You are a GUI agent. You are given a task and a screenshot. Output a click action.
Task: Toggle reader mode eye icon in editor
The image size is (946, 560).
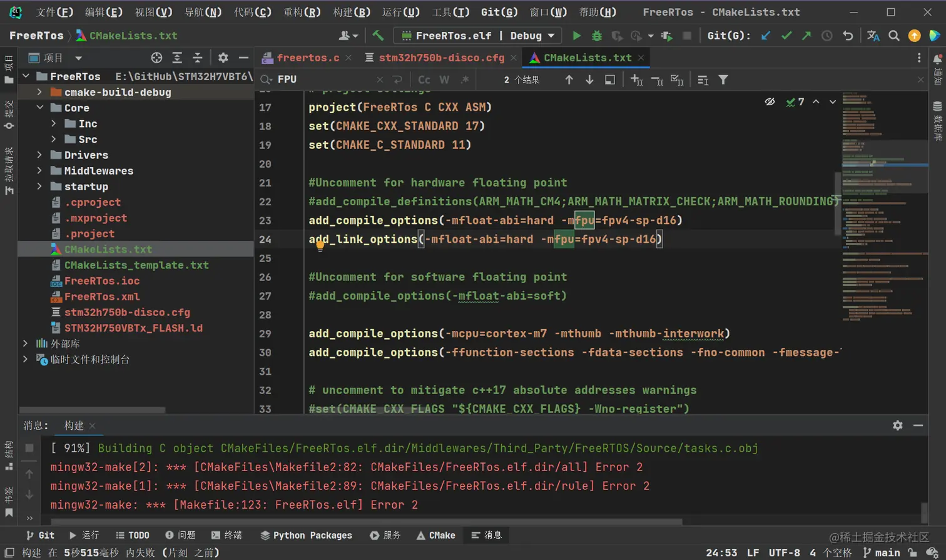click(770, 101)
